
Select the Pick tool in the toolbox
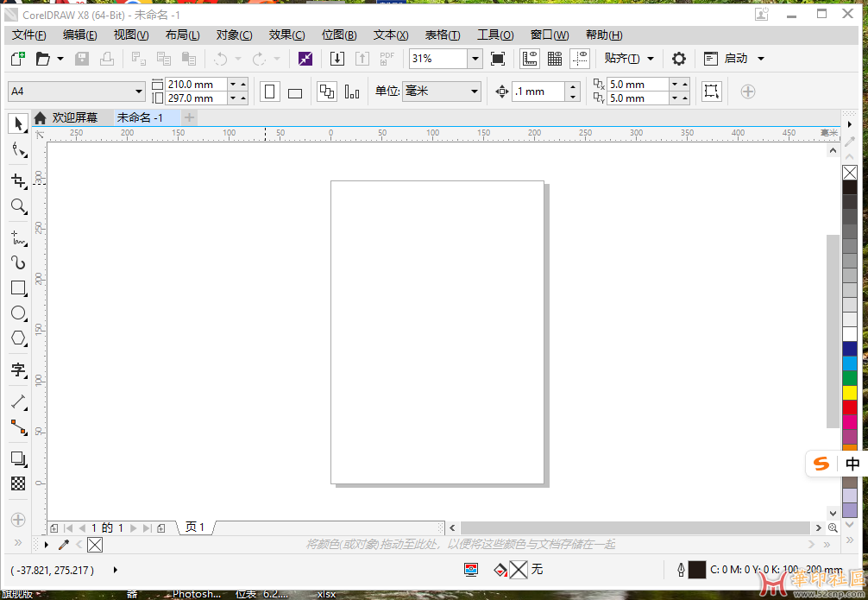pos(18,123)
